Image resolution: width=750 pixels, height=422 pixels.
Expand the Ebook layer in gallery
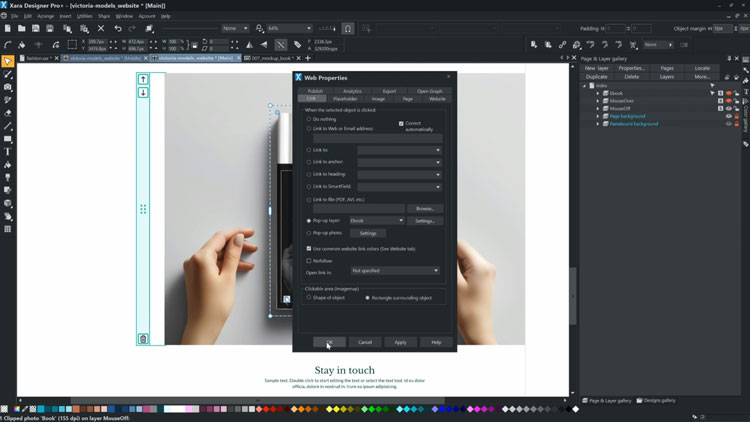[597, 93]
